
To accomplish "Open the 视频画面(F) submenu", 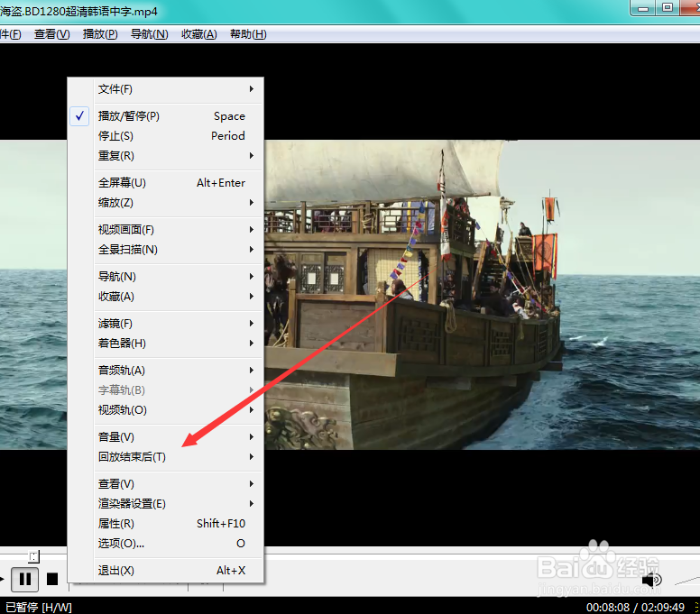I will click(166, 230).
